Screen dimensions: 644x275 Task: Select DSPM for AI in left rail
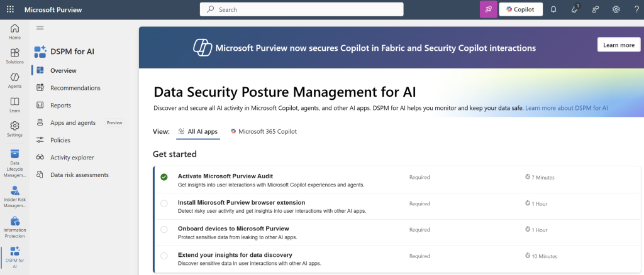click(x=15, y=257)
